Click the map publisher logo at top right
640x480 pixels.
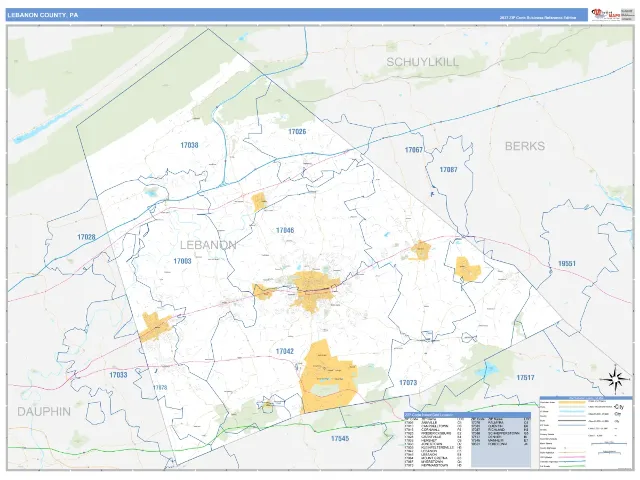tap(605, 15)
